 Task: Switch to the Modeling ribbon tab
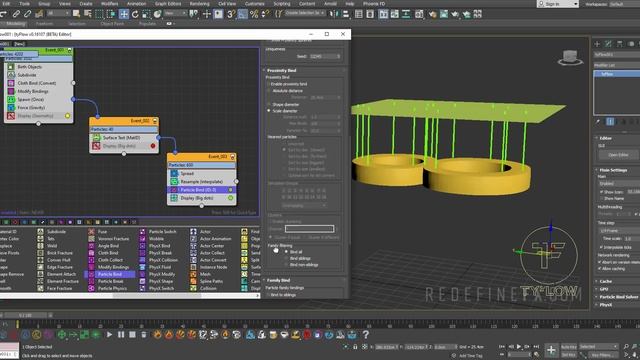(16, 24)
